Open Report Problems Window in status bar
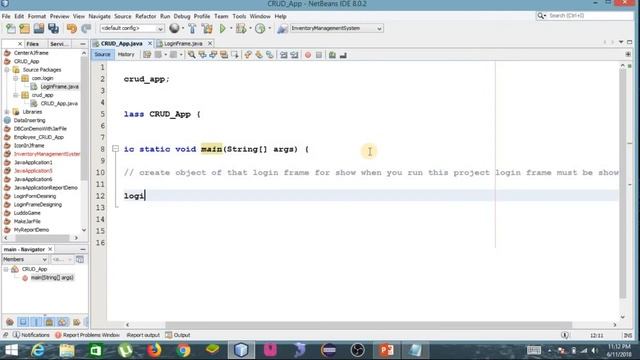 pos(87,335)
